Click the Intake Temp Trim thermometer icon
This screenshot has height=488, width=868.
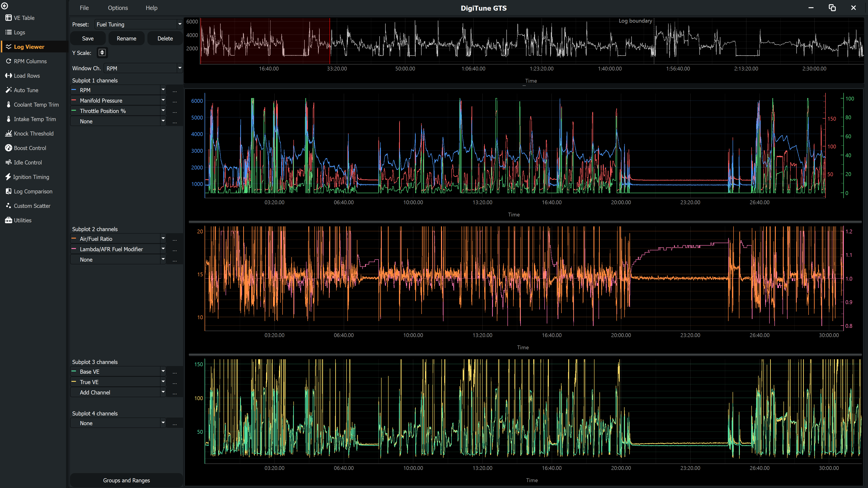point(8,119)
